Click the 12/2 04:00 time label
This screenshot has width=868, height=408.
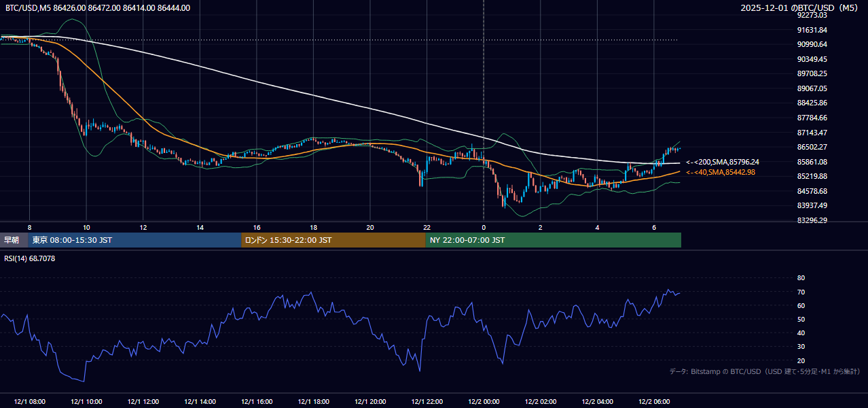point(597,402)
